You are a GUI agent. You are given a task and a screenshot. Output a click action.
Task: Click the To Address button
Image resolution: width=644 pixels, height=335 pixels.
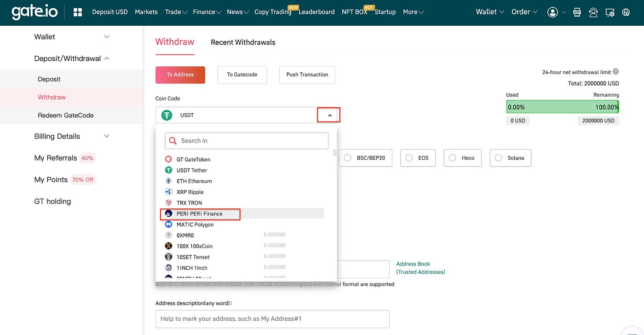point(180,75)
